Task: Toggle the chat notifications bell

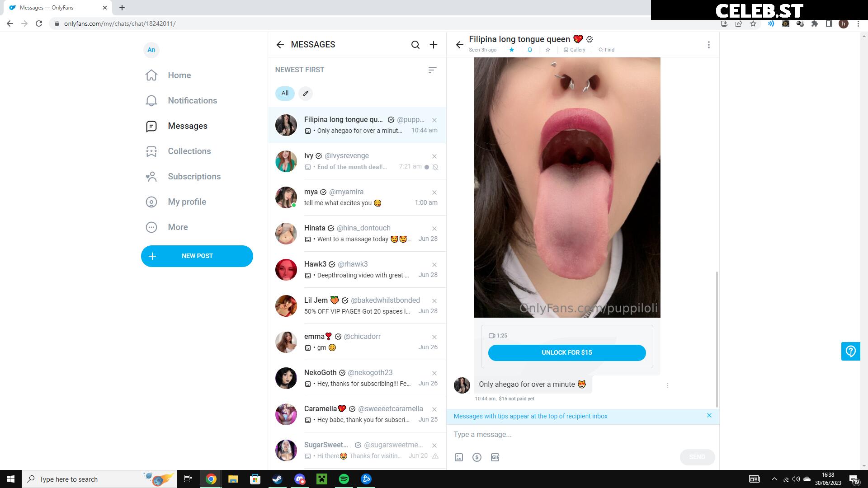Action: 530,50
